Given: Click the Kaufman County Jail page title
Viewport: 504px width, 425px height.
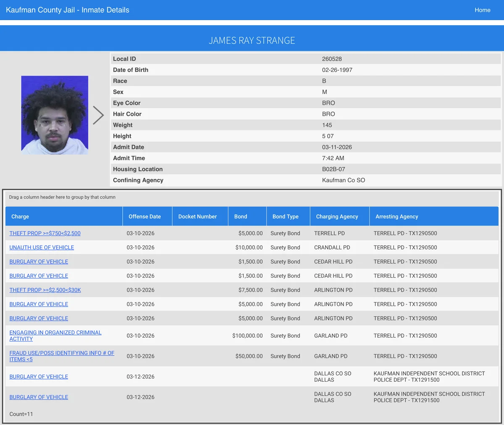Looking at the screenshot, I should [x=68, y=10].
